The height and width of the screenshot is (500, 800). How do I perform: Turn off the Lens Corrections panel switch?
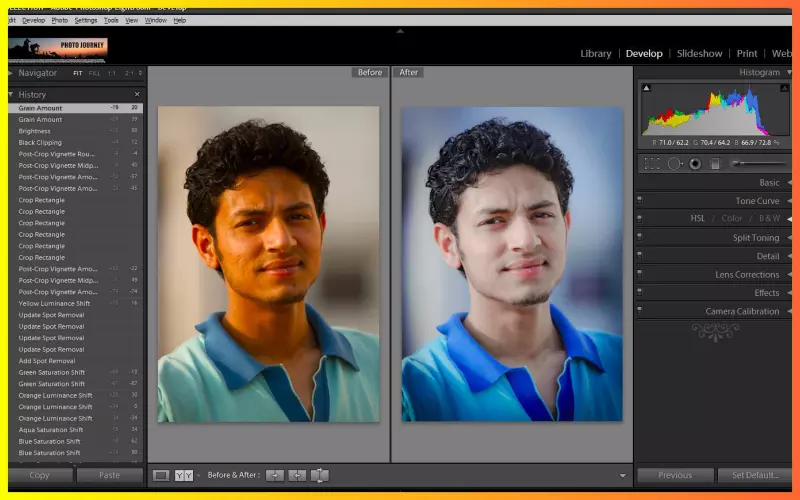coord(640,274)
